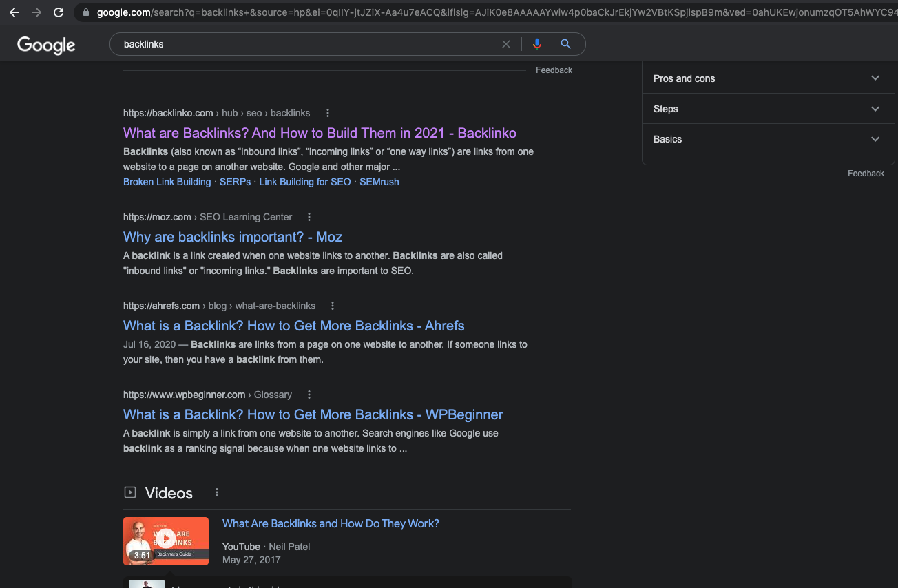Click the SEMrush sitelink

pos(379,182)
